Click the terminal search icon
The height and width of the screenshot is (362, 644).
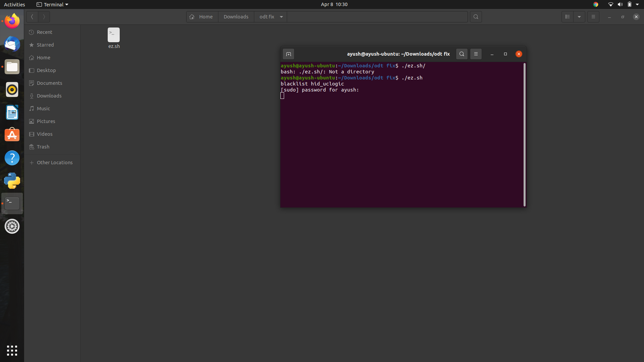462,54
